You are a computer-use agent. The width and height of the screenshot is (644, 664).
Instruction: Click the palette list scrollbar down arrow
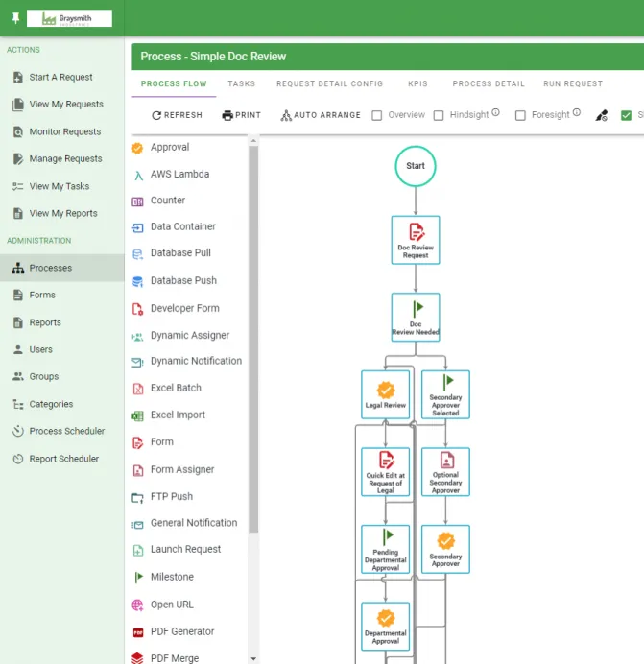pos(253,658)
